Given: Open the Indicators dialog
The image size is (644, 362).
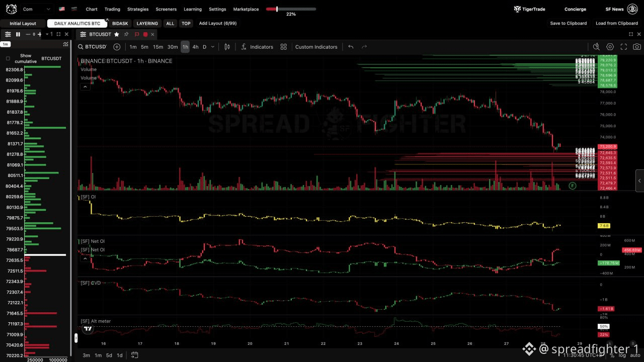Looking at the screenshot, I should tap(257, 47).
